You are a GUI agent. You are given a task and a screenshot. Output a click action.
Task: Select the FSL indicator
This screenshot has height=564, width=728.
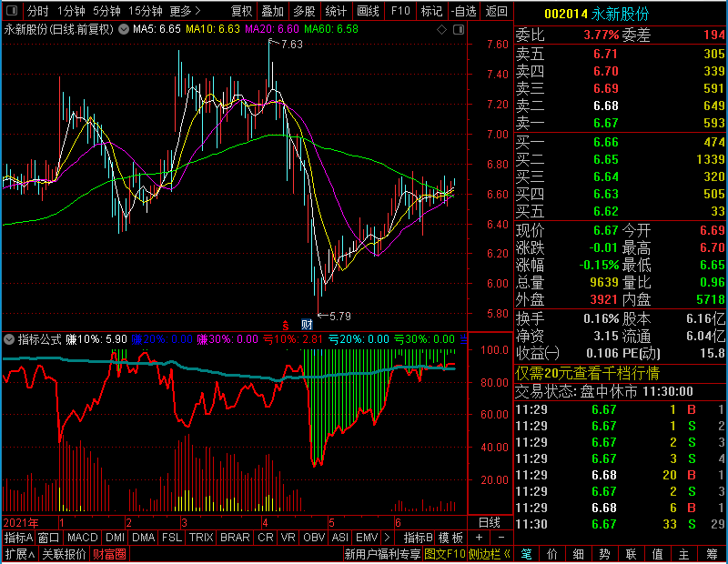click(x=172, y=538)
